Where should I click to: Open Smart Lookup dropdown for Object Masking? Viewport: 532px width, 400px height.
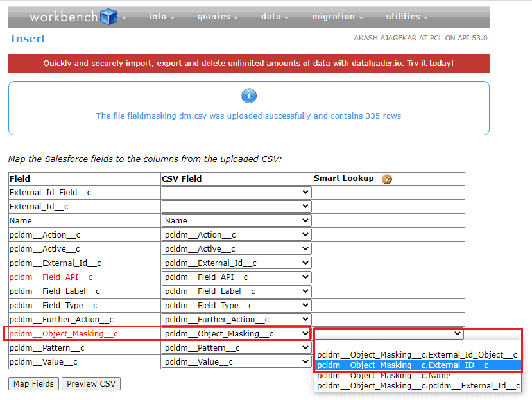coord(390,334)
